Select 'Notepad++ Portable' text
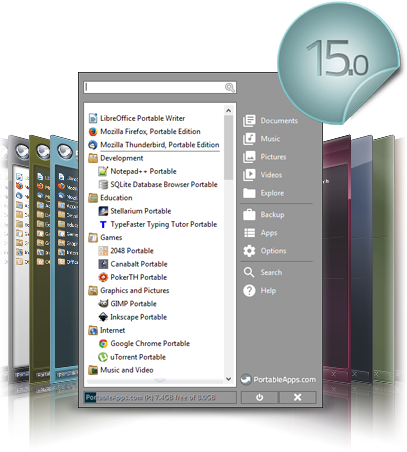The width and height of the screenshot is (407, 452). click(x=143, y=171)
